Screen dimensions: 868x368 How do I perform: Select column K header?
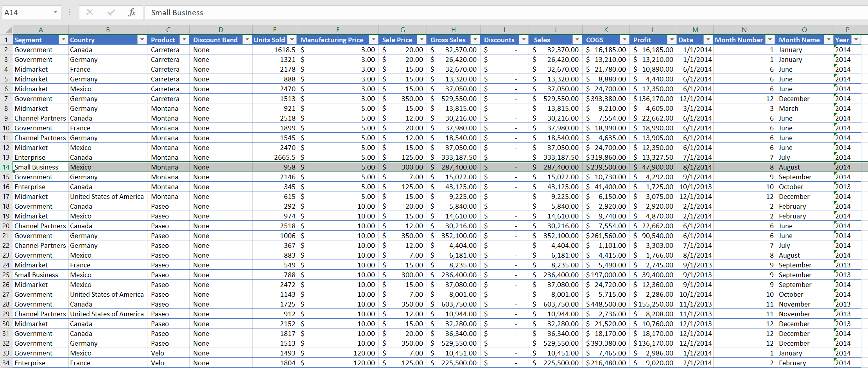point(606,30)
